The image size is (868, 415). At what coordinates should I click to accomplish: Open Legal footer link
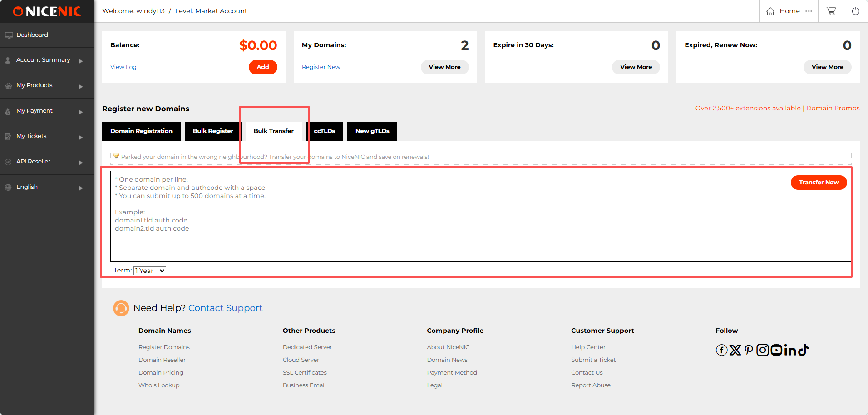434,385
